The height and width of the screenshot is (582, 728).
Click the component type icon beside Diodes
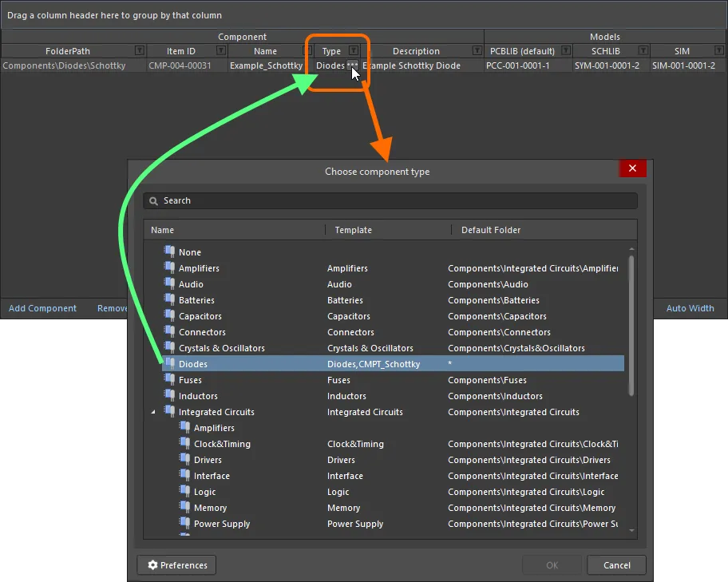169,364
